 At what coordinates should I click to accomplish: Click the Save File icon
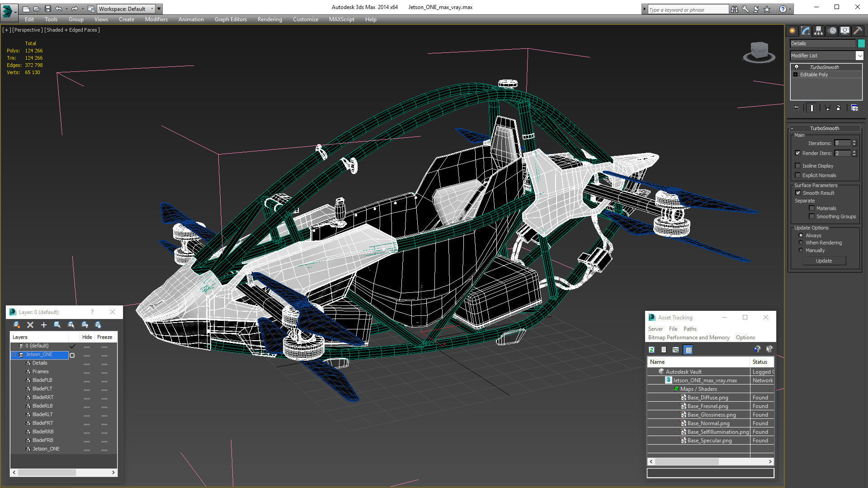click(x=47, y=9)
